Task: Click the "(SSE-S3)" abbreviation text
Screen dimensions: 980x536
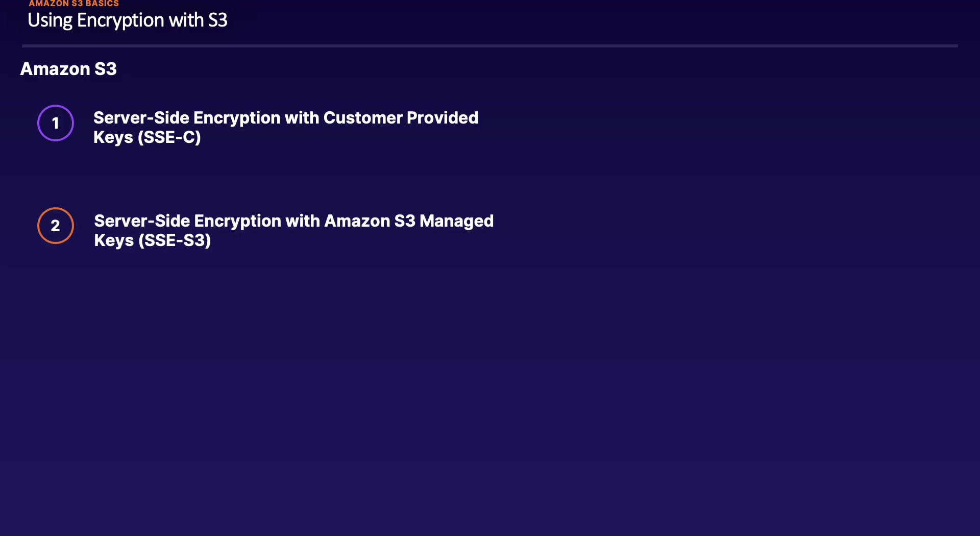Action: pos(175,240)
